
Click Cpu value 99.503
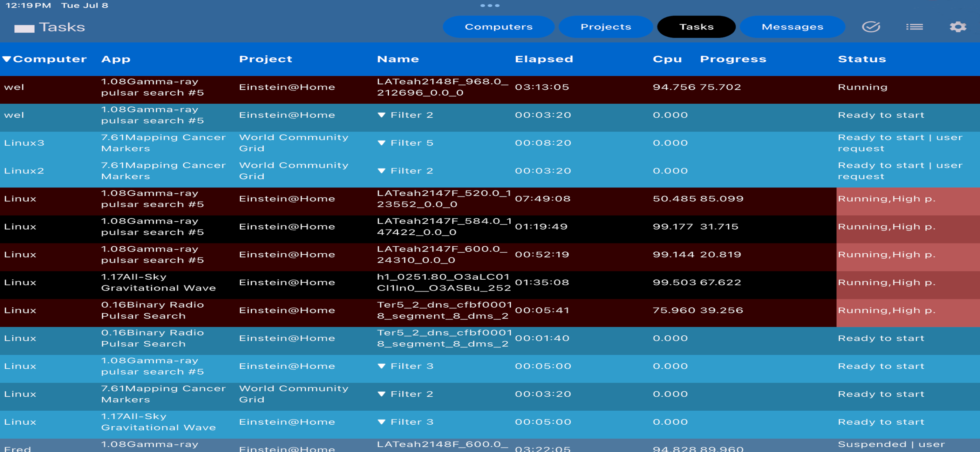point(674,282)
